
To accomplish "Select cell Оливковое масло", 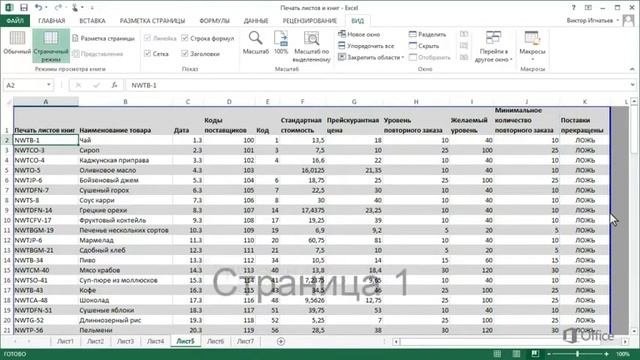I will click(125, 170).
